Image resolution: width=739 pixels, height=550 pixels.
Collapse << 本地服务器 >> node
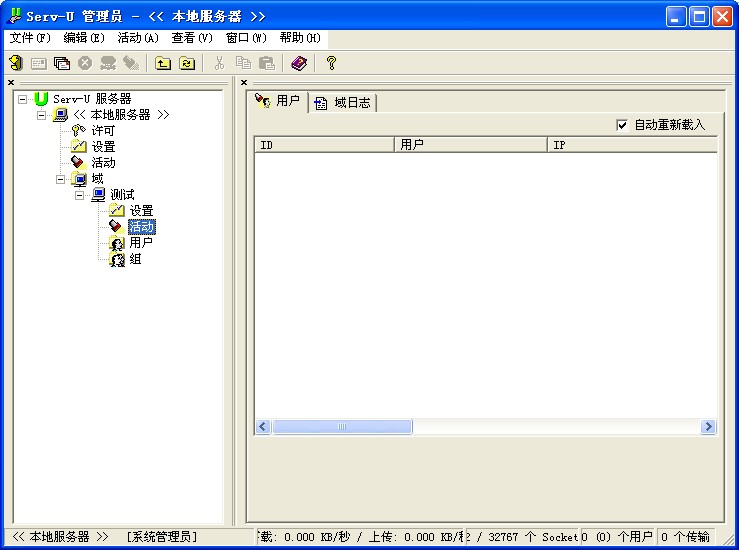point(41,115)
